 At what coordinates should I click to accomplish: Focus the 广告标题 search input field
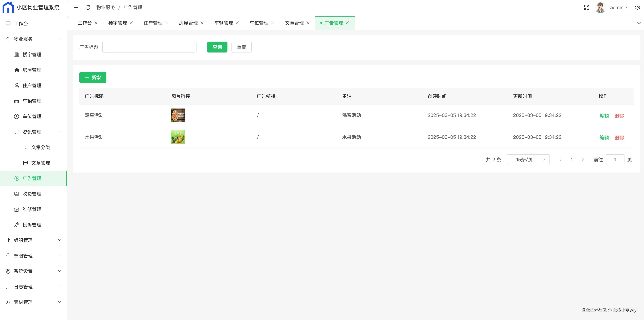pyautogui.click(x=149, y=47)
